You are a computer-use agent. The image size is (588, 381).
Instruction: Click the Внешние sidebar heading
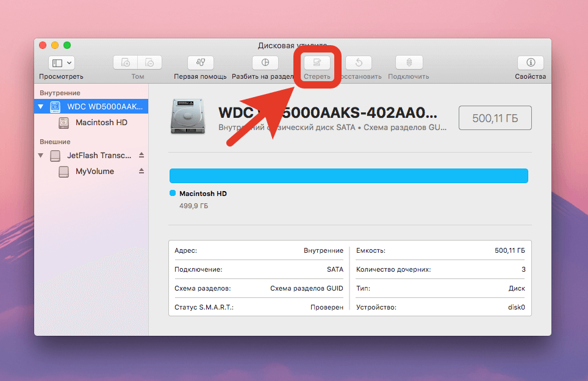(x=55, y=142)
